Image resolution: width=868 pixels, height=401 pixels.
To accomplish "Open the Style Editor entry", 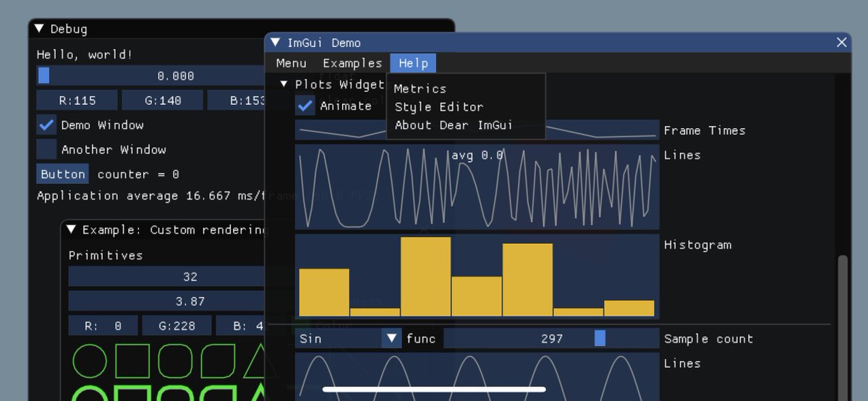I will point(439,106).
